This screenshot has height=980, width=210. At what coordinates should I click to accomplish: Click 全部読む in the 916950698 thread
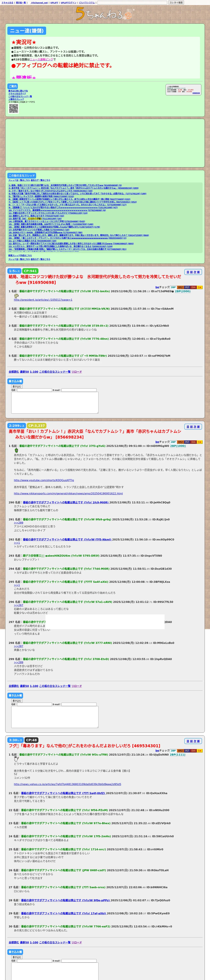tap(14, 372)
